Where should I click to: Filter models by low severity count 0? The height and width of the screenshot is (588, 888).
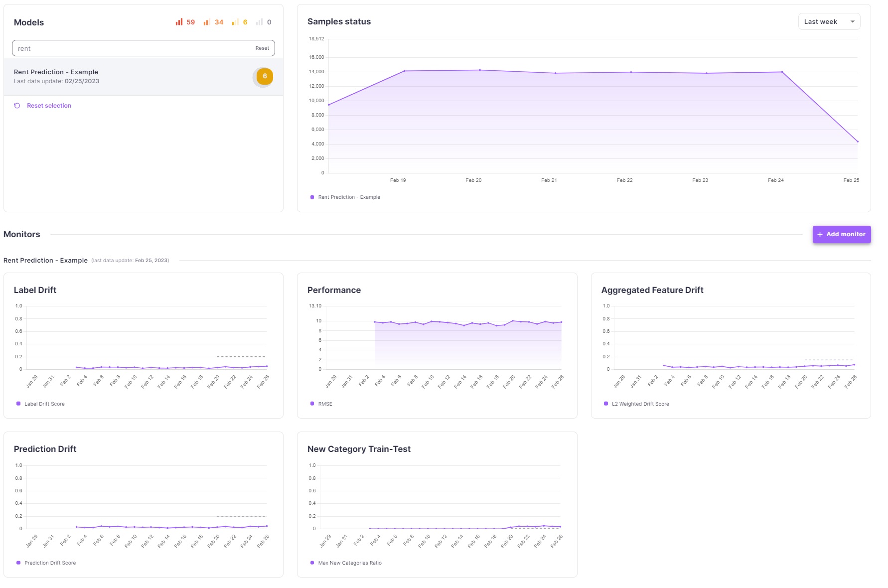click(x=264, y=22)
